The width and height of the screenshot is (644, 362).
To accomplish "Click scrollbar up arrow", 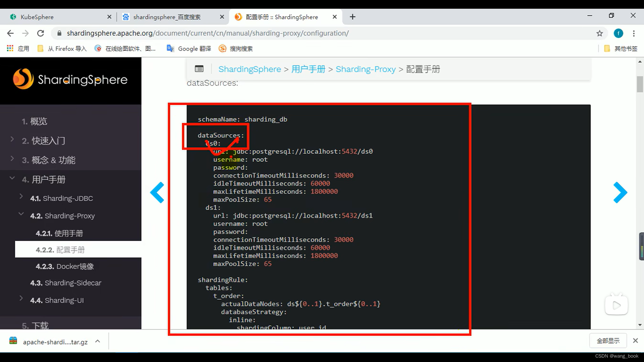I will pos(640,62).
